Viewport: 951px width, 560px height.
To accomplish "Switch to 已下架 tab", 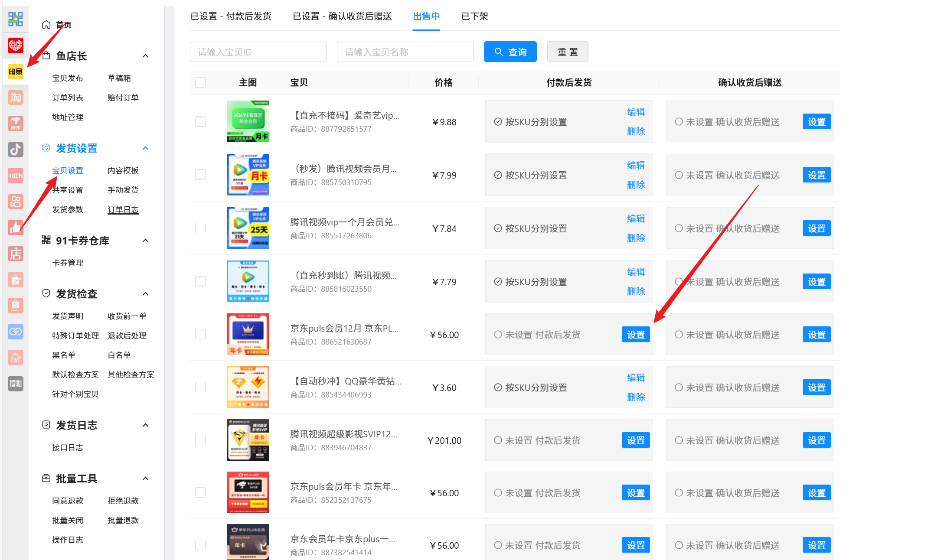I will pos(474,16).
